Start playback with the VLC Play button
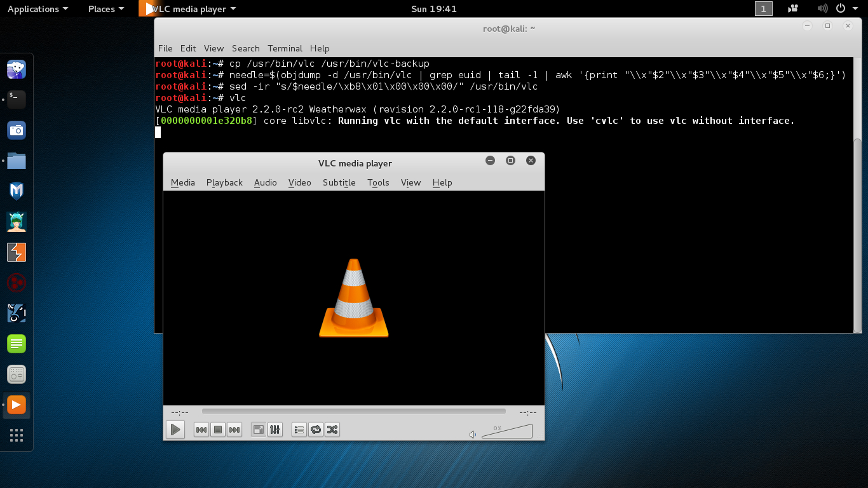This screenshot has height=488, width=868. click(175, 430)
